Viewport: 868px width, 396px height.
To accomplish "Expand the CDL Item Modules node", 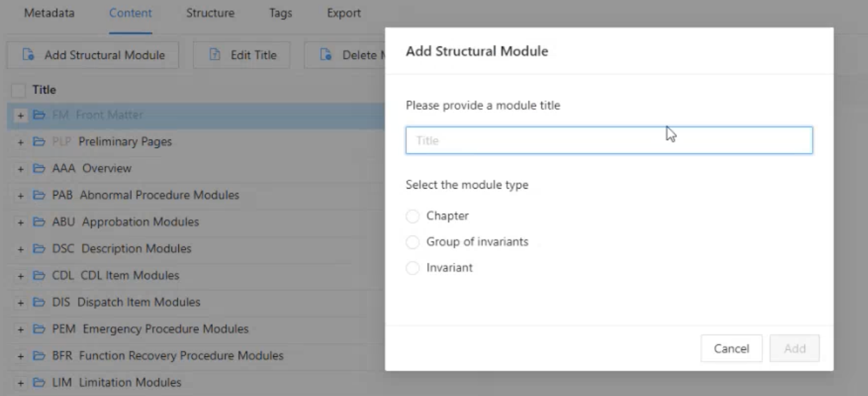I will pos(21,276).
